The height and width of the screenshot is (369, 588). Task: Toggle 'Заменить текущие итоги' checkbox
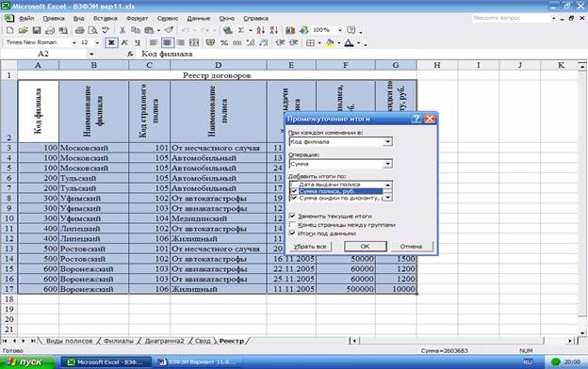(x=292, y=217)
